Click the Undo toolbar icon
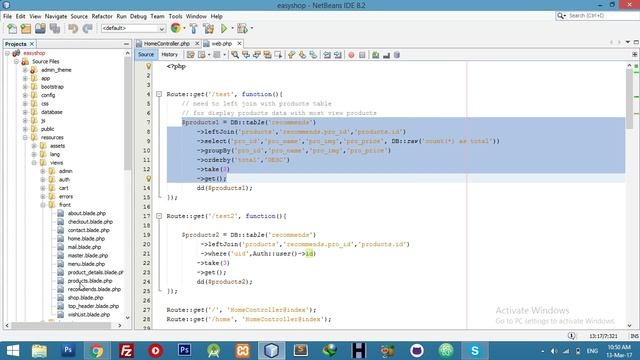 [x=73, y=28]
